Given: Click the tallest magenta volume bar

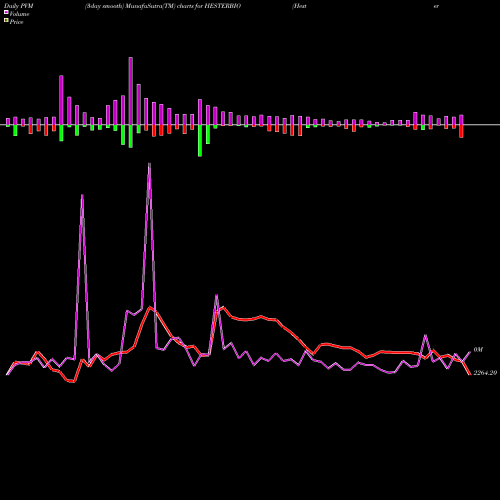Looking at the screenshot, I should 131,91.
